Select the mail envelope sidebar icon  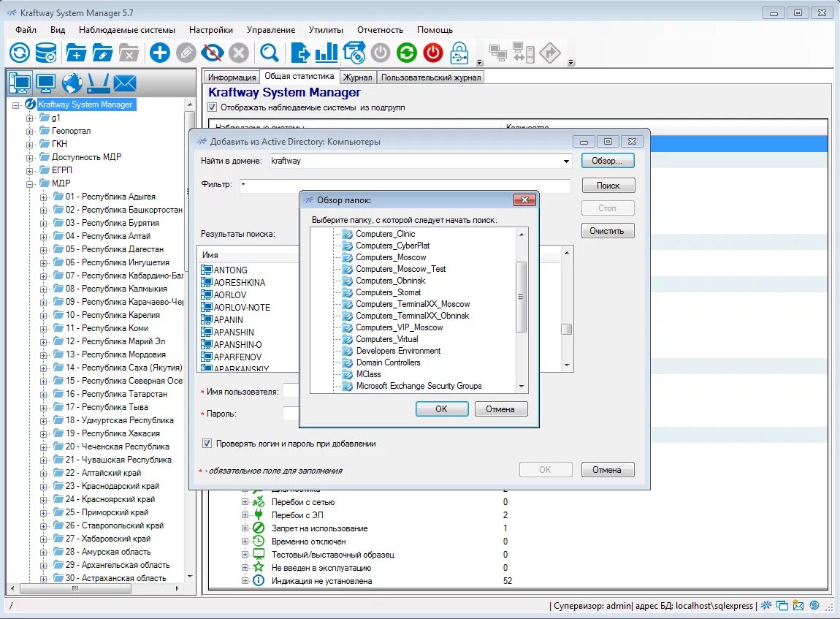click(125, 83)
